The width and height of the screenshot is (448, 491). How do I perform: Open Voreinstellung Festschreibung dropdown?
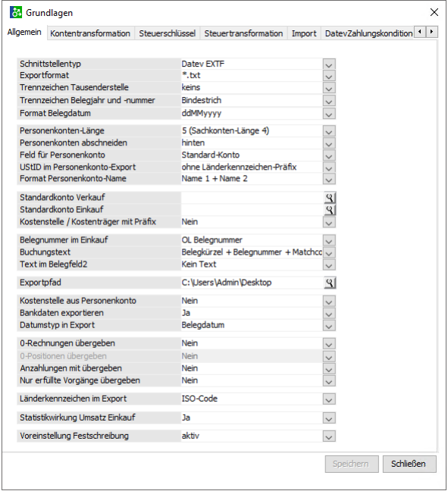[329, 436]
